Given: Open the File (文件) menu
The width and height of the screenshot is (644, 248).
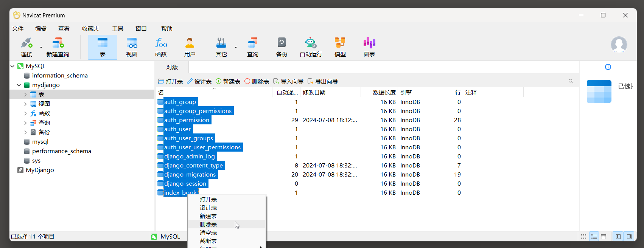Looking at the screenshot, I should pyautogui.click(x=18, y=28).
